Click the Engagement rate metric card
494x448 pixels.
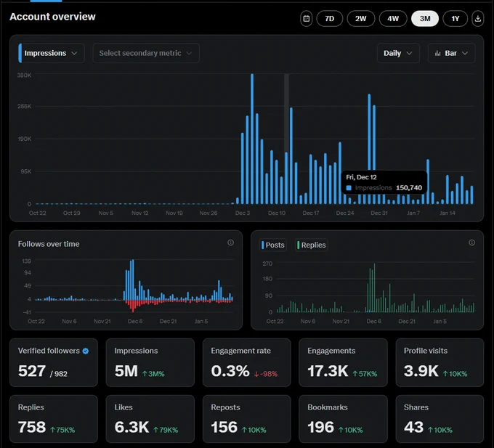(x=246, y=362)
